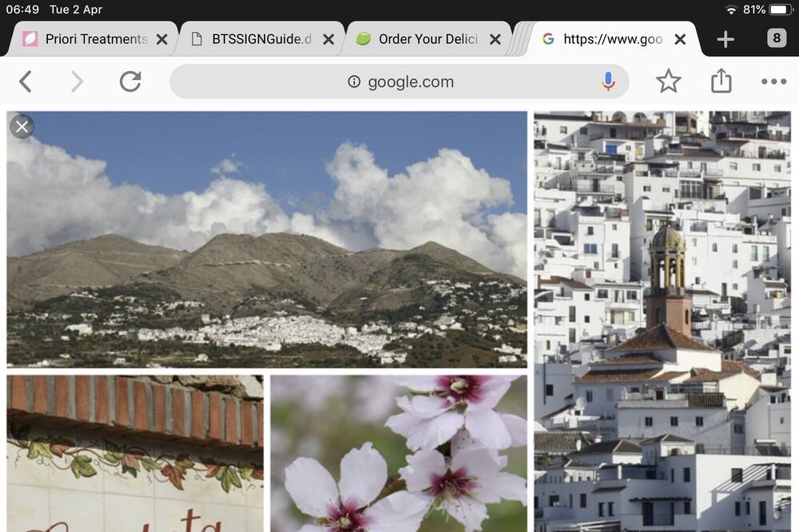Open the almond blossom flowers photo

click(x=399, y=454)
